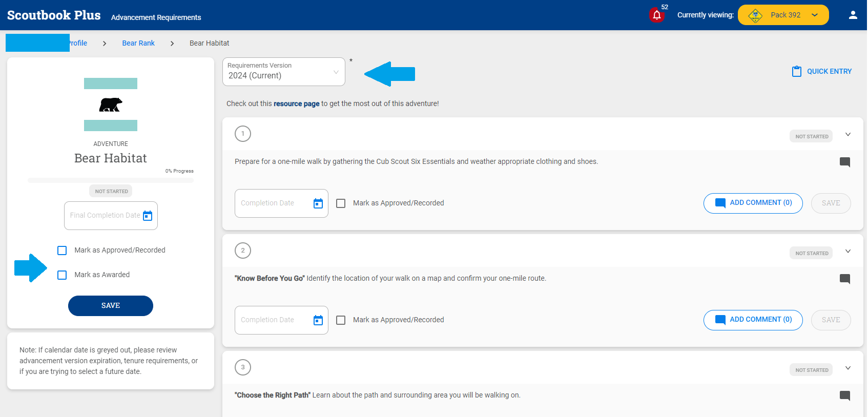Click the Cub Scout pack emblem icon
This screenshot has width=868, height=417.
[x=755, y=15]
